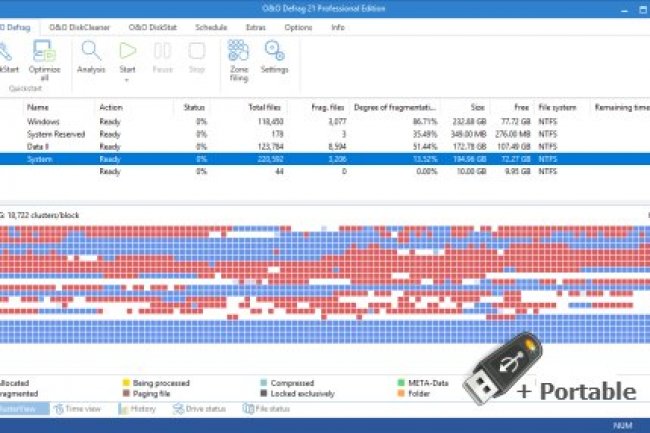Open the Settings gear icon
This screenshot has width=650, height=433.
click(275, 52)
